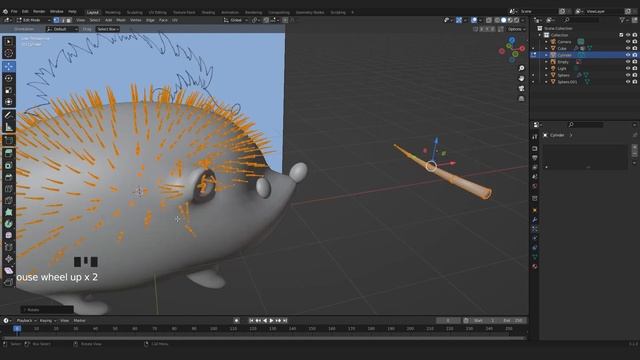Viewport: 640px width, 360px height.
Task: Switch perspective/orthographic grid icon in viewport
Action: coord(521,99)
